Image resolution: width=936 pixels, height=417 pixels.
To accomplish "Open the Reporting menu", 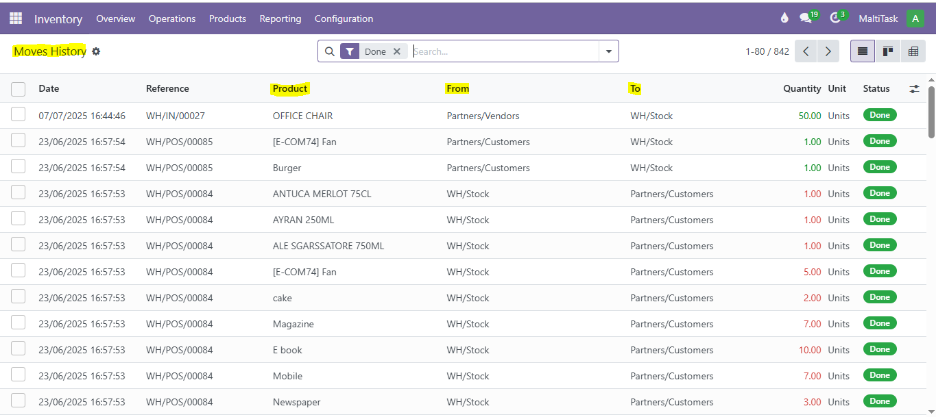I will click(x=280, y=18).
